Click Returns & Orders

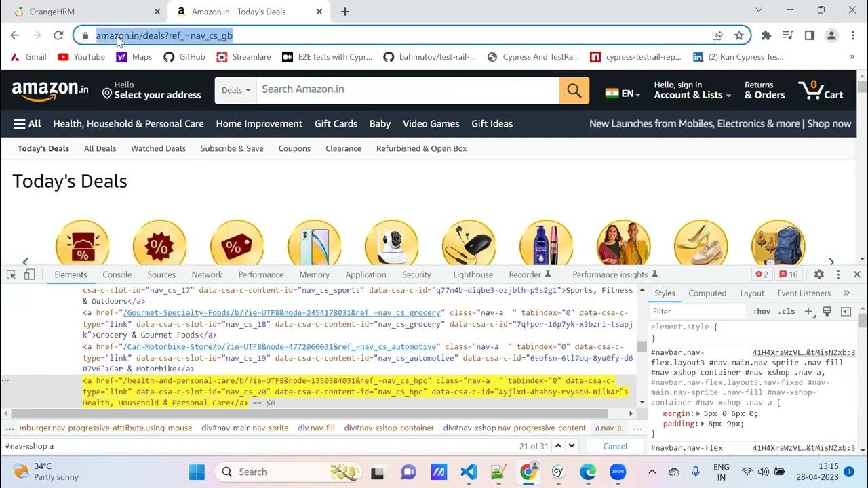765,90
